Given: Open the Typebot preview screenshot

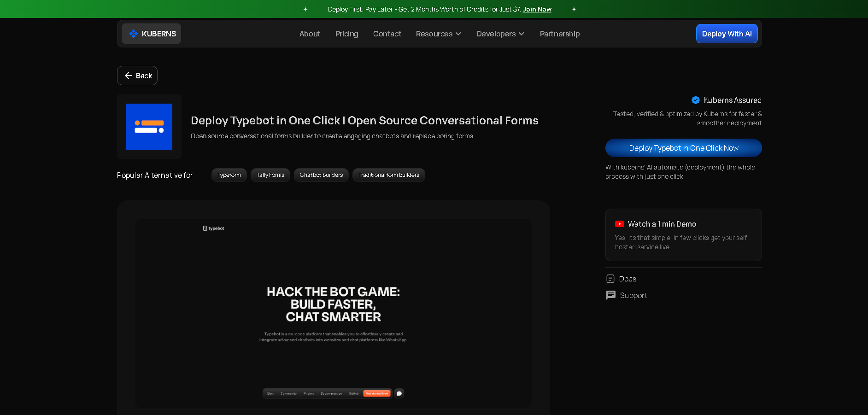Looking at the screenshot, I should 333,313.
